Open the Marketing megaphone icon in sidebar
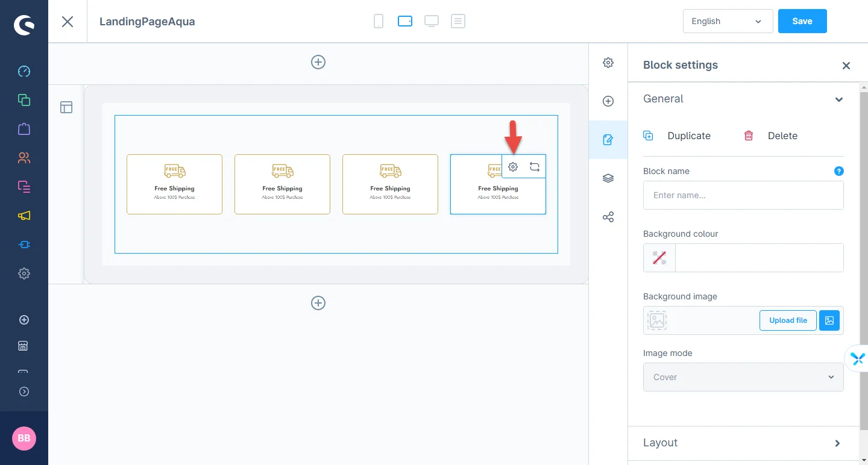The height and width of the screenshot is (465, 868). pyautogui.click(x=24, y=216)
